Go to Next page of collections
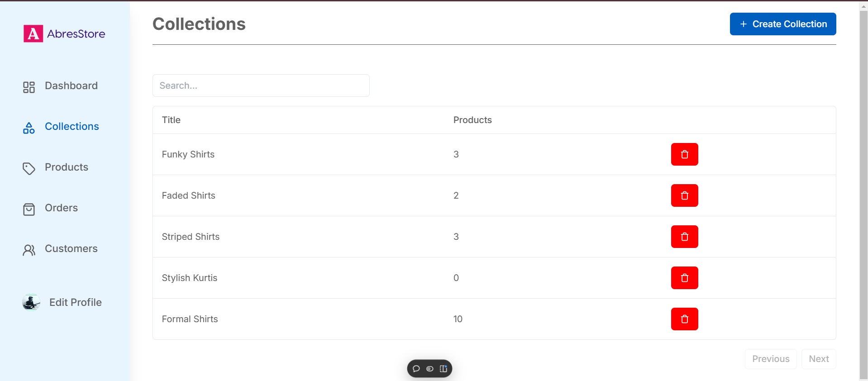Image resolution: width=868 pixels, height=381 pixels. (x=818, y=359)
